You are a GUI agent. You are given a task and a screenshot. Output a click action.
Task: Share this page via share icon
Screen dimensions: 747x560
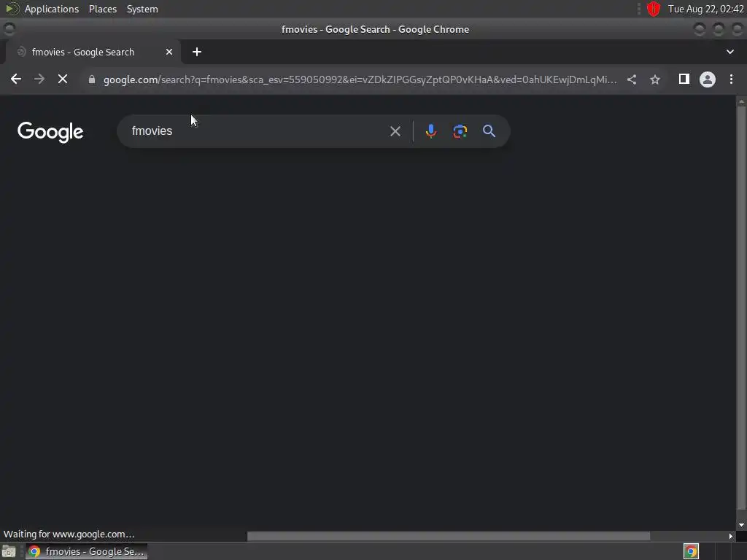click(x=632, y=79)
